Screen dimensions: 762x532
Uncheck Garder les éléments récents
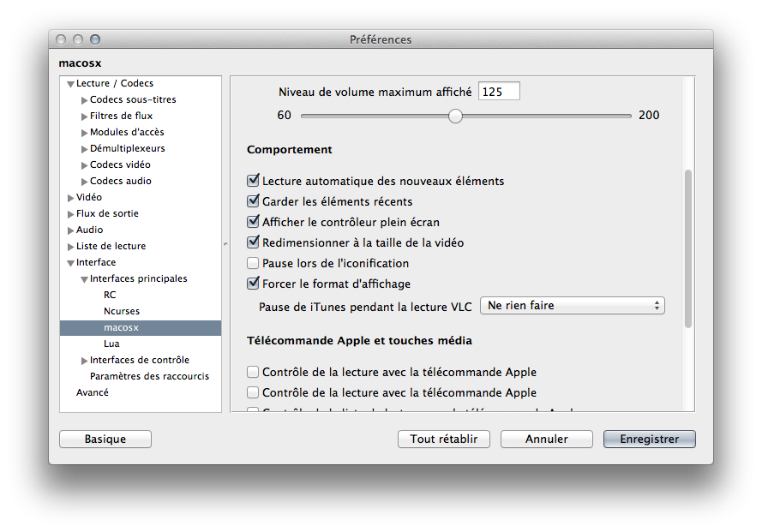click(x=253, y=201)
